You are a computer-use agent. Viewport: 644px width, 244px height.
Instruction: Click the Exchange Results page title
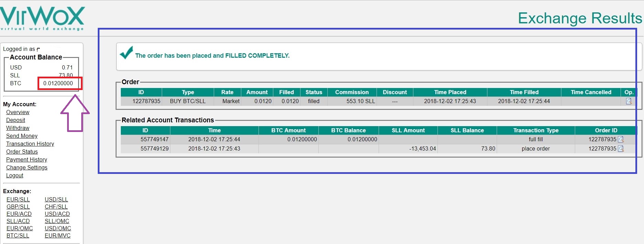[580, 18]
